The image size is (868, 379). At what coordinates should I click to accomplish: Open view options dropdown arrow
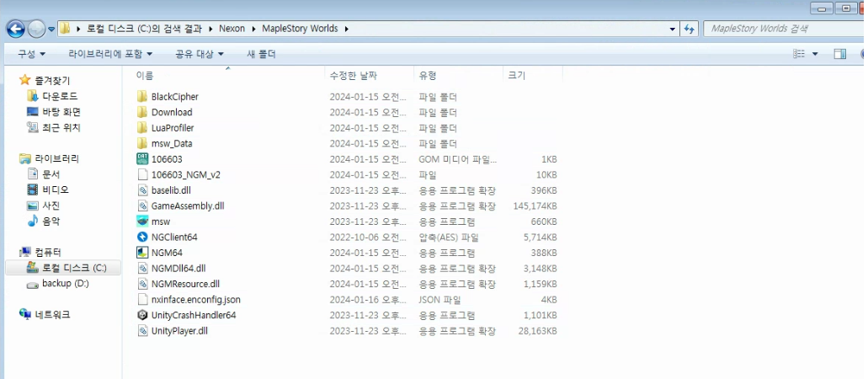[815, 54]
